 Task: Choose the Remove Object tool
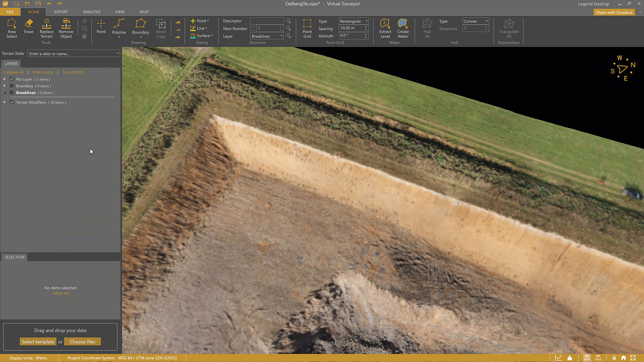point(66,28)
